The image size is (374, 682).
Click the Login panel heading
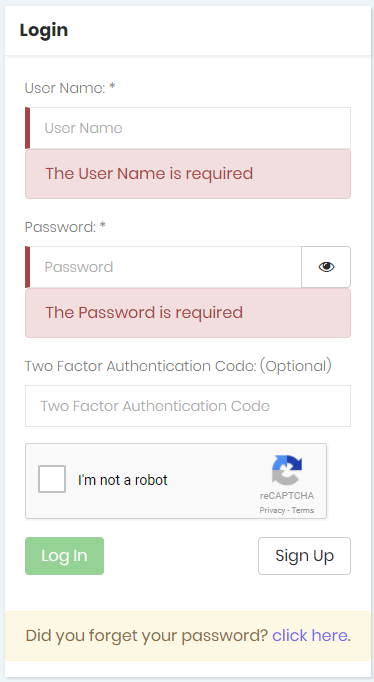coord(43,30)
